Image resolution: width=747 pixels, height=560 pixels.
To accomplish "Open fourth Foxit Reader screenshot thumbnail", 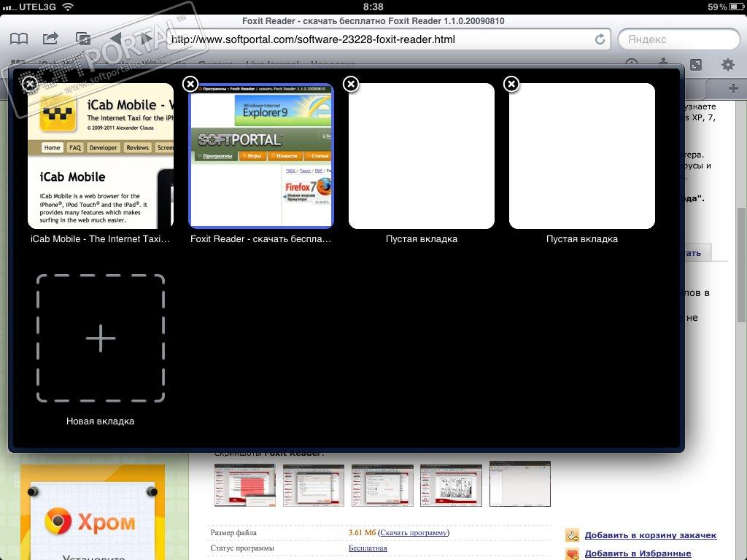I will [451, 485].
